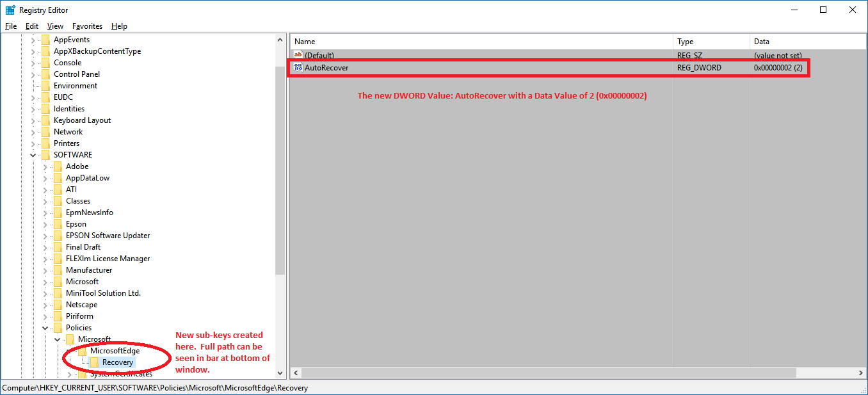Image resolution: width=868 pixels, height=395 pixels.
Task: Click the Environment folder icon
Action: [x=45, y=86]
